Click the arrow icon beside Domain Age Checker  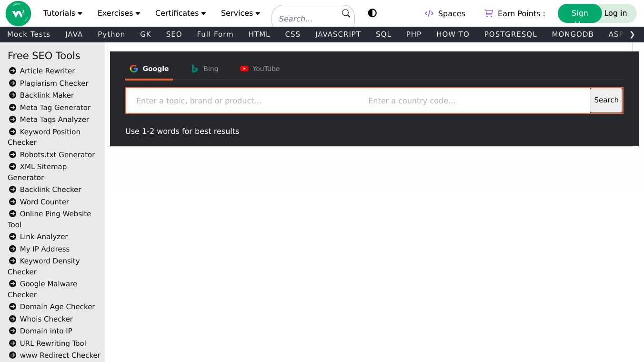(x=12, y=307)
